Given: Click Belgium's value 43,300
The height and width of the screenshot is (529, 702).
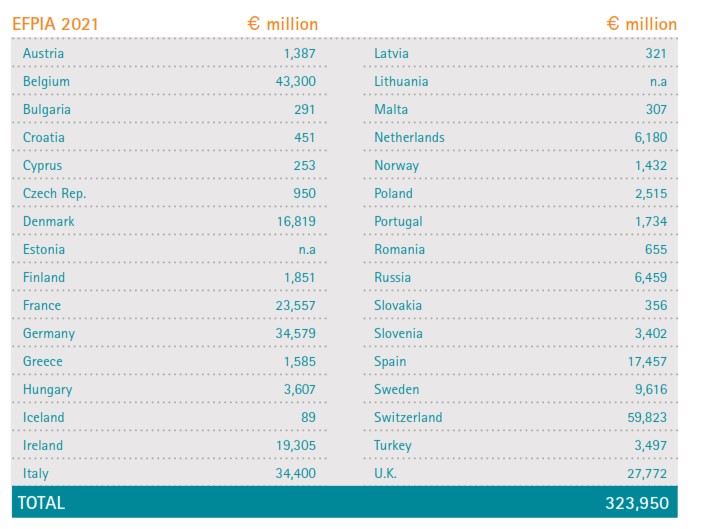Looking at the screenshot, I should coord(295,81).
